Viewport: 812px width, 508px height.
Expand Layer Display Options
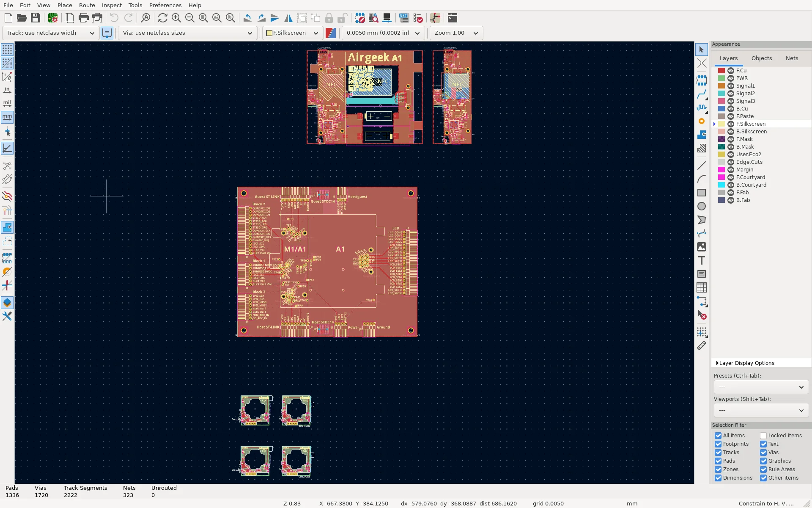coord(746,363)
